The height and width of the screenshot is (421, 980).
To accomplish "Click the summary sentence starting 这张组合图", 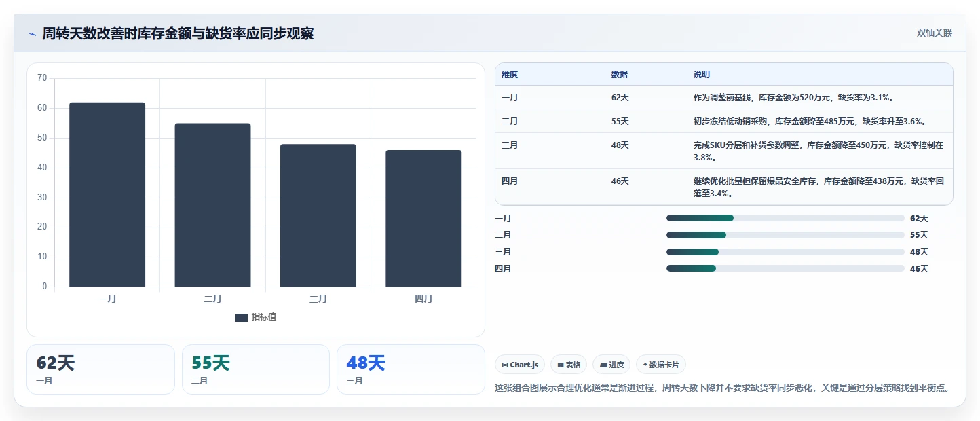I will (721, 388).
